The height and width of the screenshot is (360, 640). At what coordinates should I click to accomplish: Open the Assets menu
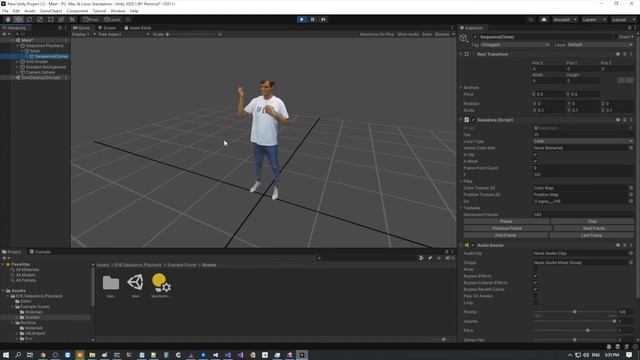click(30, 11)
